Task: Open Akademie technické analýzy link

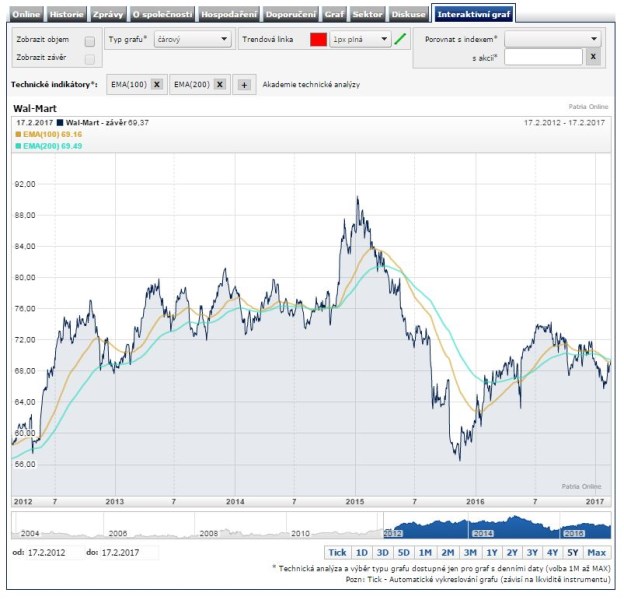Action: (311, 85)
